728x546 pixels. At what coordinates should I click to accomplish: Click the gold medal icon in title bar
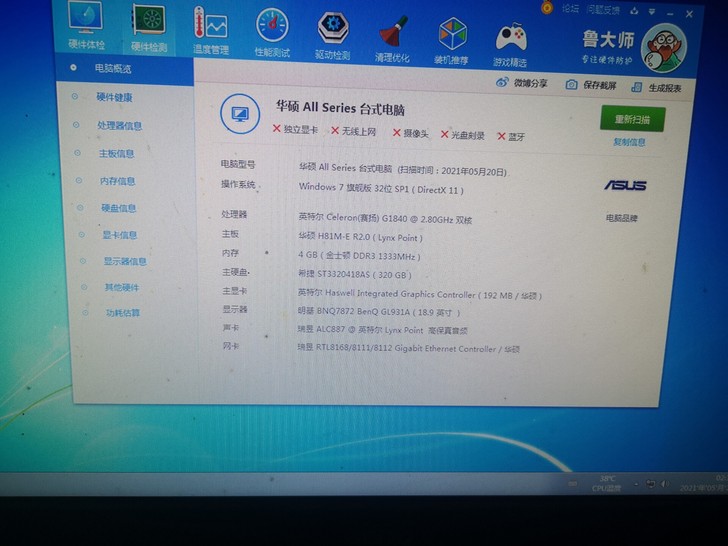coord(547,6)
